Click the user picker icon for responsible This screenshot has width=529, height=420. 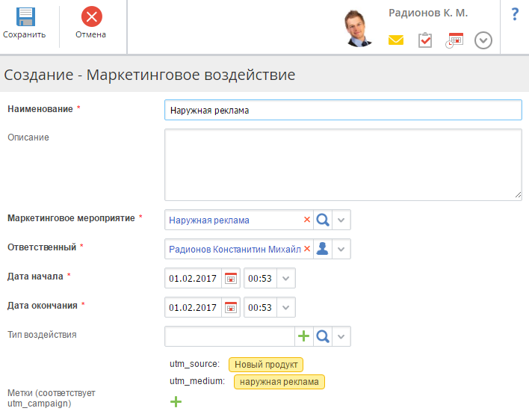click(x=323, y=249)
